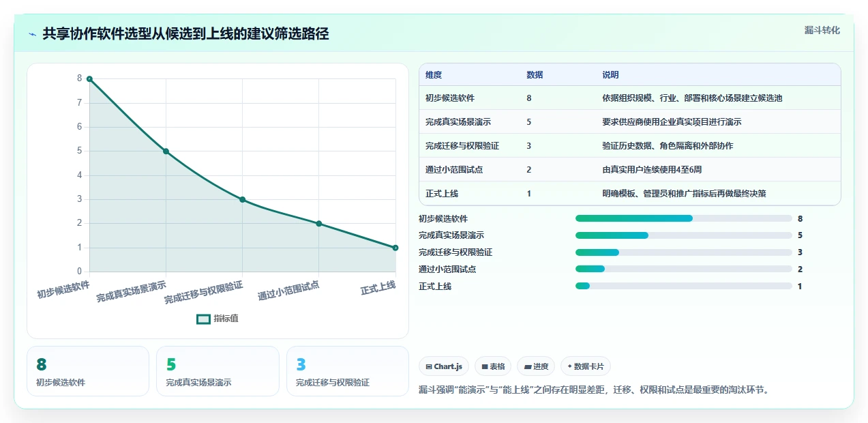
Task: Select the chart point for 初步候选软件
Action: point(89,79)
